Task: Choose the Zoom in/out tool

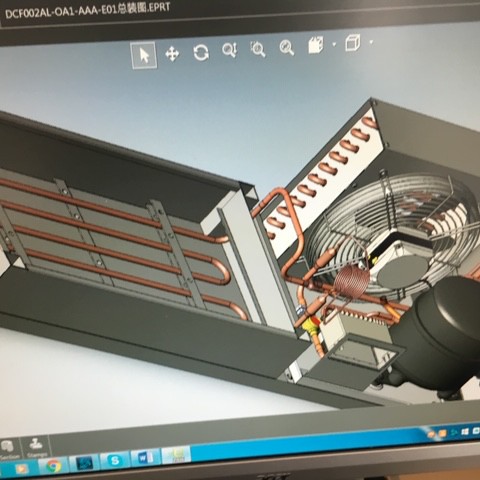Action: 230,50
